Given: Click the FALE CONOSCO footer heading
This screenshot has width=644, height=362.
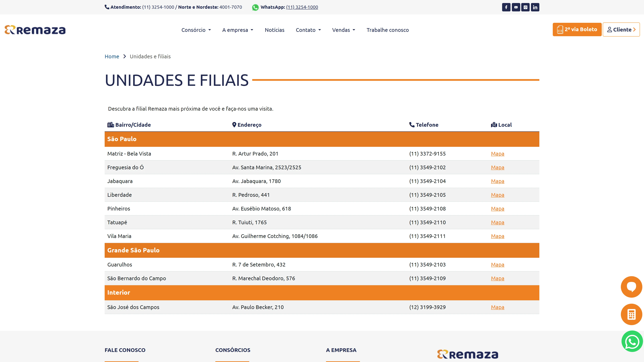Looking at the screenshot, I should [x=125, y=350].
